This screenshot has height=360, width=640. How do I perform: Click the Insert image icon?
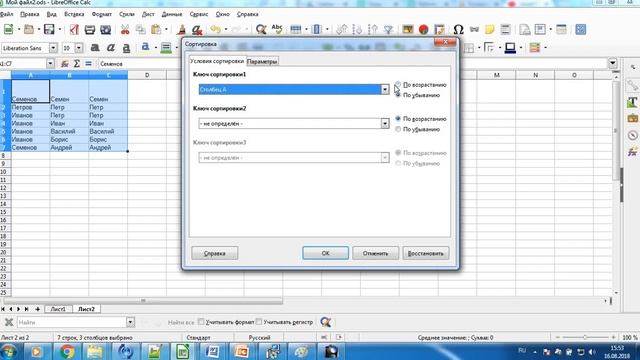click(407, 29)
